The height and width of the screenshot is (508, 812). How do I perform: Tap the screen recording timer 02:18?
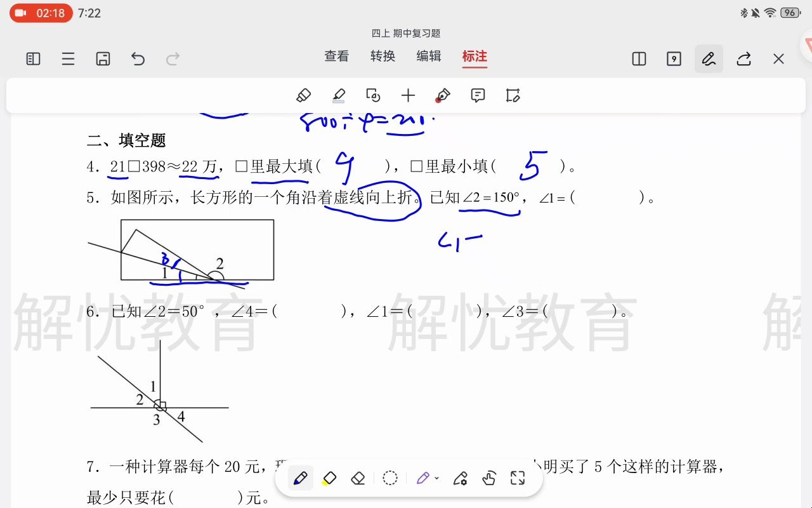tap(41, 13)
